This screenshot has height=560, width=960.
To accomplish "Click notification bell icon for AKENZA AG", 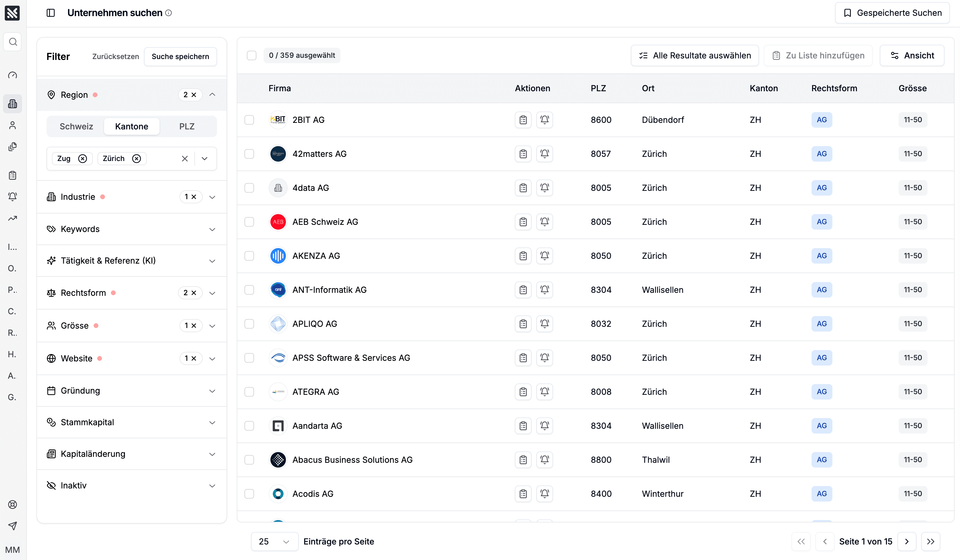I will tap(544, 256).
